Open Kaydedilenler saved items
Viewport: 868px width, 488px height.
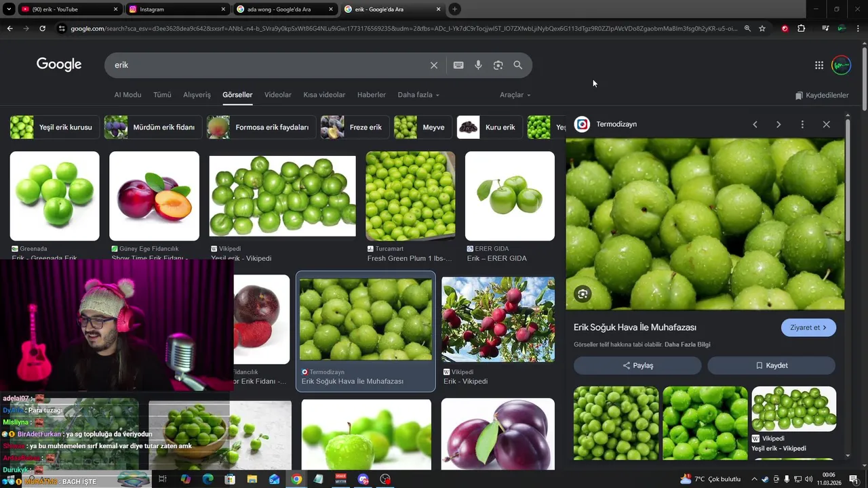[822, 96]
